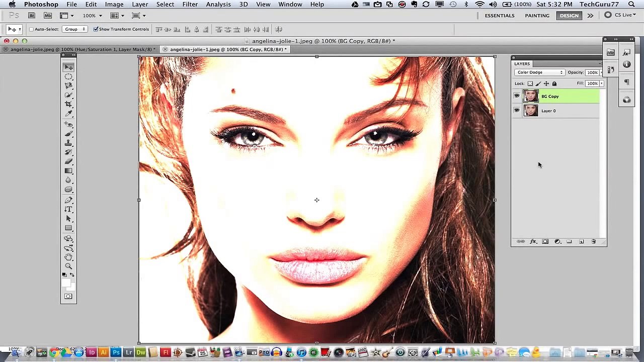Select the 3D Orbit camera tool

pyautogui.click(x=68, y=248)
